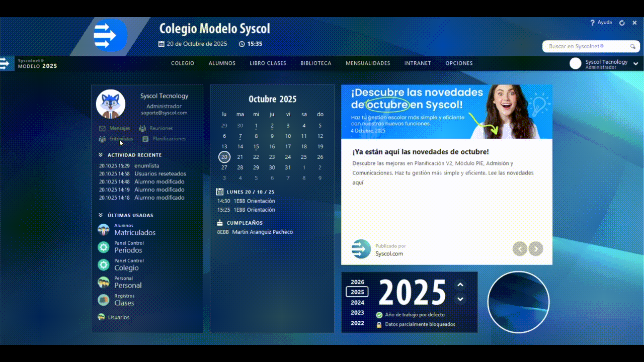This screenshot has height=362, width=644.
Task: Click the padlock icon for Datos parcialmente bloqueados
Action: 379,325
